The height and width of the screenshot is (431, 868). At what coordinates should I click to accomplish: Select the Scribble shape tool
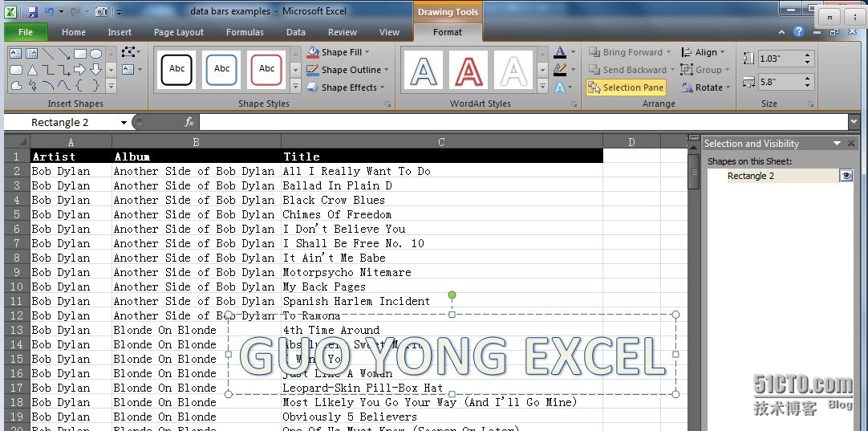pos(31,86)
